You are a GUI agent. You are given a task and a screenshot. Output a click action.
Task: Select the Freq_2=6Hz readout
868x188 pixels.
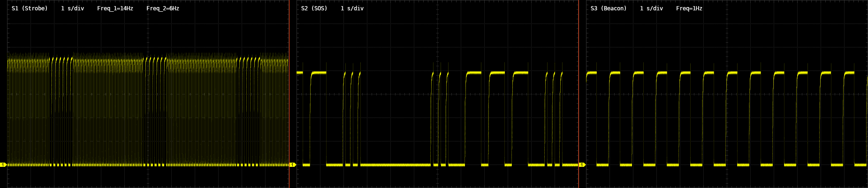tap(163, 8)
